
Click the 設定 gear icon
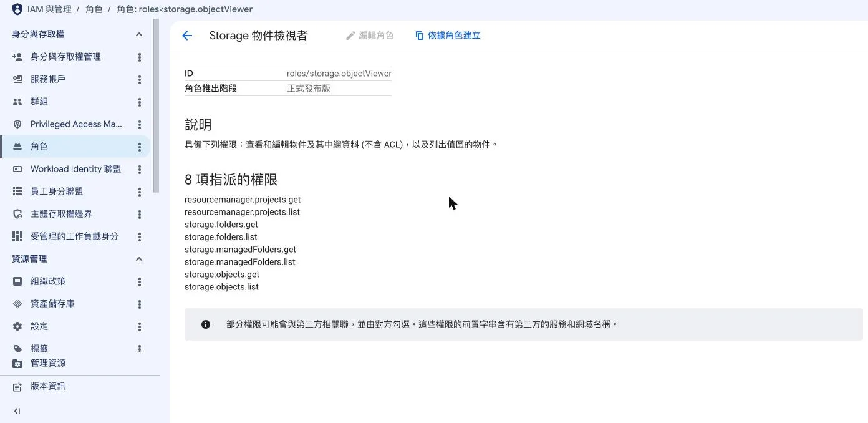(17, 326)
